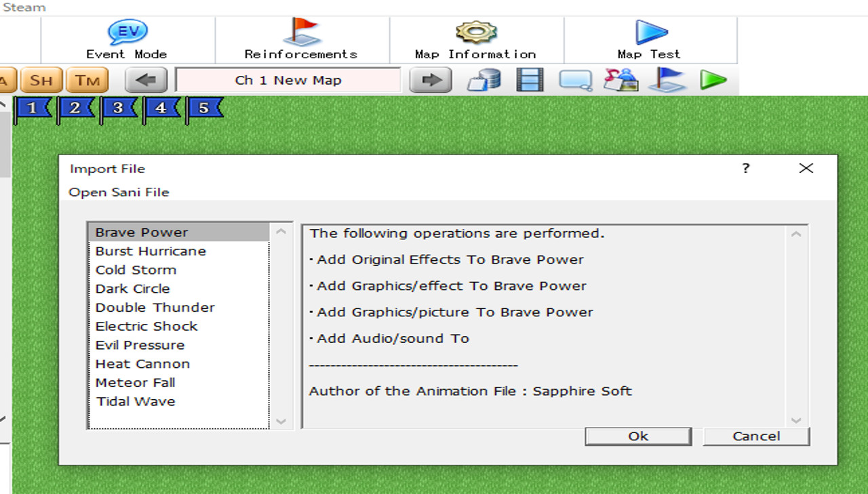Viewport: 868px width, 494px height.
Task: Cancel the Import File dialog
Action: (x=755, y=436)
